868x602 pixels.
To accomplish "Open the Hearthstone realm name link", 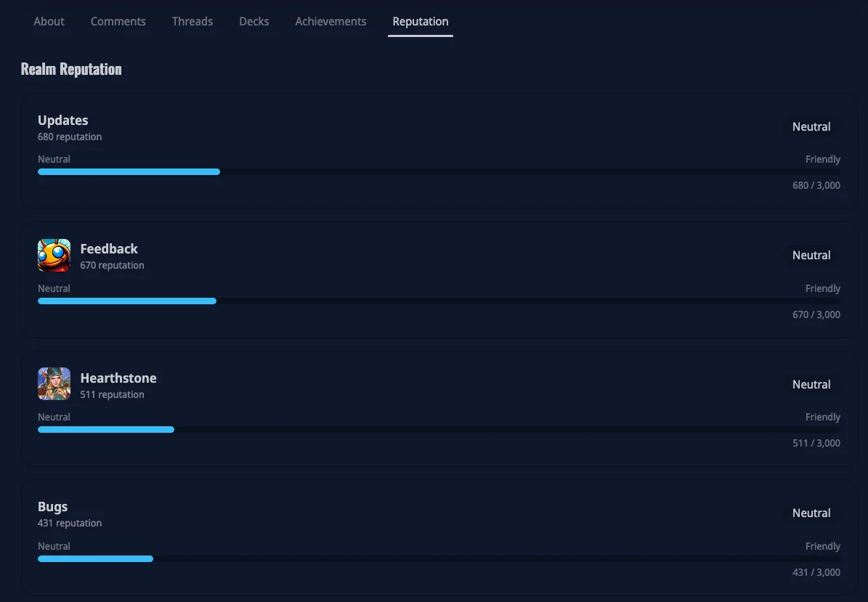I will click(x=118, y=378).
